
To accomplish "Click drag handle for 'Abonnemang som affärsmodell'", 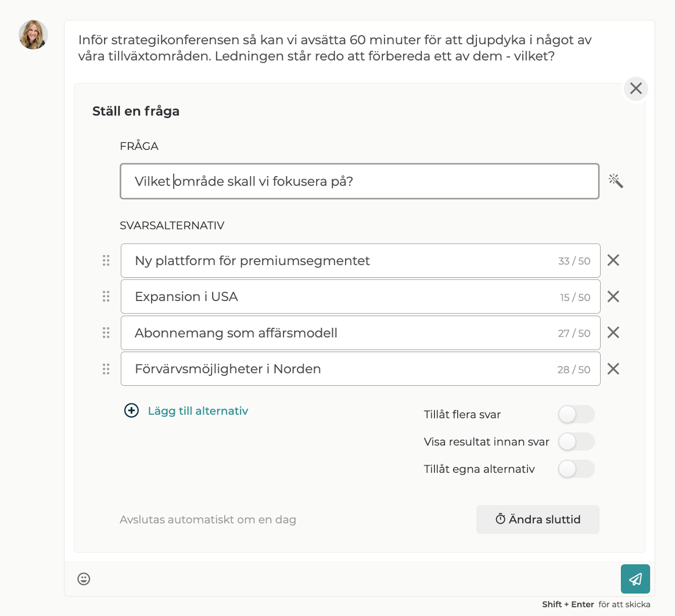I will tap(106, 332).
